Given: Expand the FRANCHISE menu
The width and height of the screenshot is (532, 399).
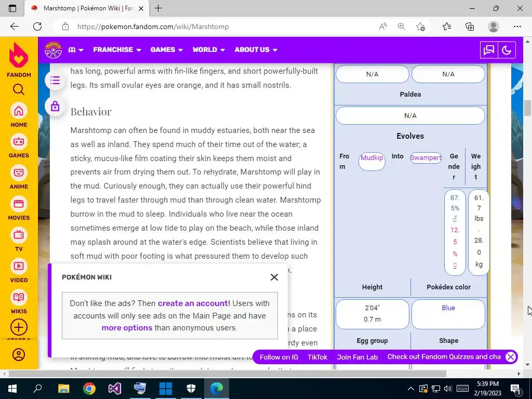Looking at the screenshot, I should (117, 49).
